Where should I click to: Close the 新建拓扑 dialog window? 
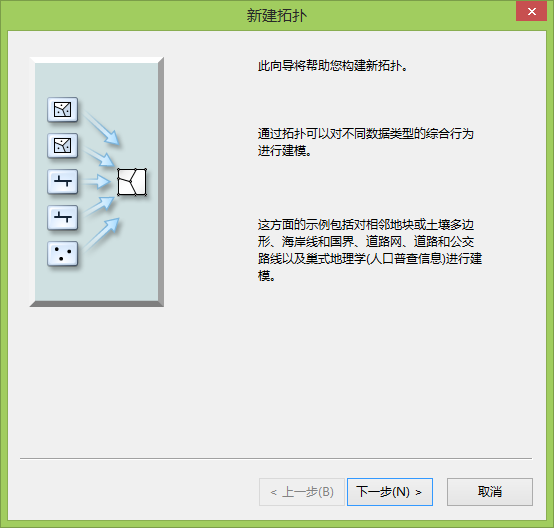click(531, 11)
